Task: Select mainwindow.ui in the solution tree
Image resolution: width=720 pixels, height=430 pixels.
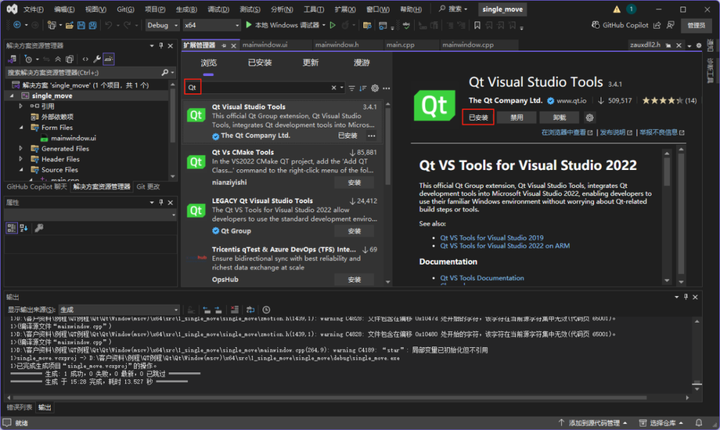Action: click(73, 138)
